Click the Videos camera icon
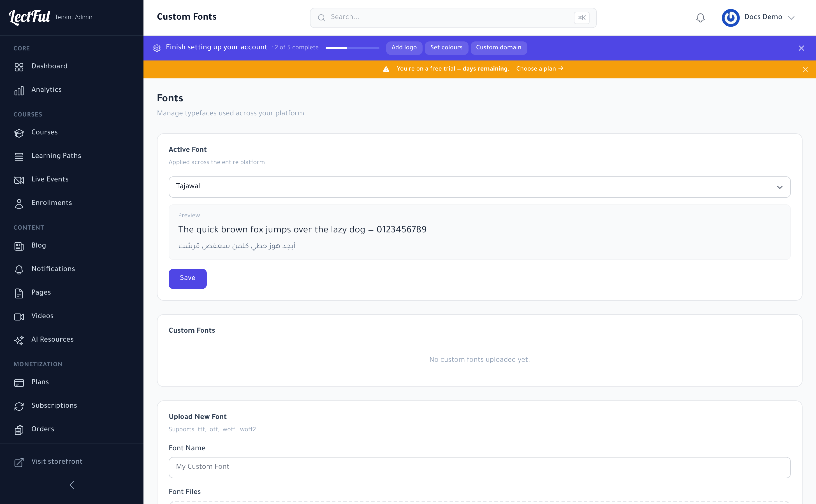This screenshot has width=816, height=504. click(x=19, y=317)
